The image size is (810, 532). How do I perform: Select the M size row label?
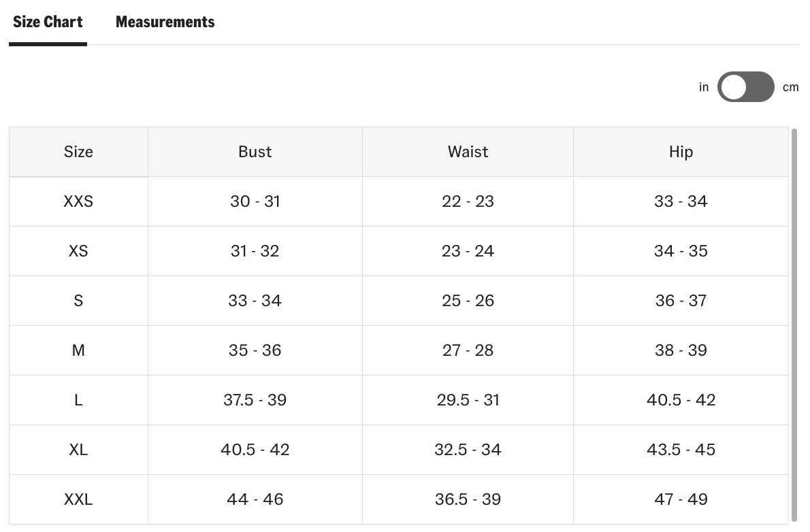(x=78, y=350)
